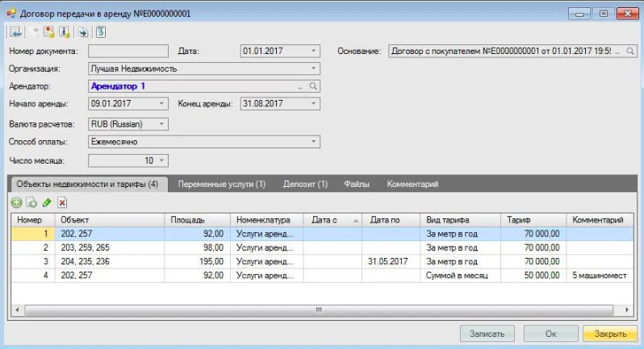Image resolution: width=644 pixels, height=349 pixels.
Task: Click the Арендатор 1 field text
Action: tap(118, 86)
